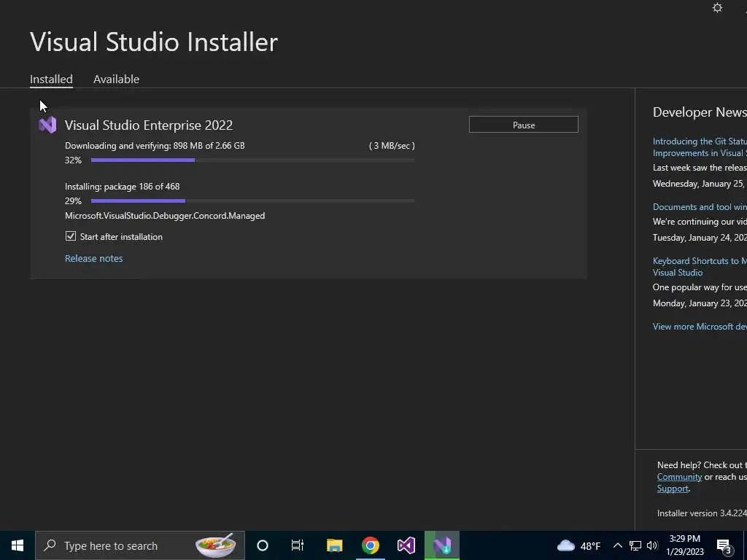747x560 pixels.
Task: Open network status tray icon
Action: click(635, 545)
